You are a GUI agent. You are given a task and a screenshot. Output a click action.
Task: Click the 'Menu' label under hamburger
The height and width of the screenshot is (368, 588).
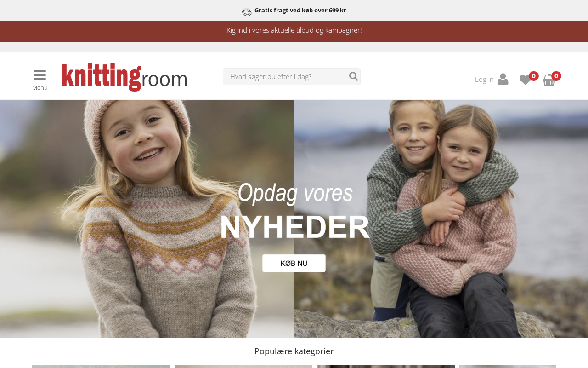click(x=40, y=87)
